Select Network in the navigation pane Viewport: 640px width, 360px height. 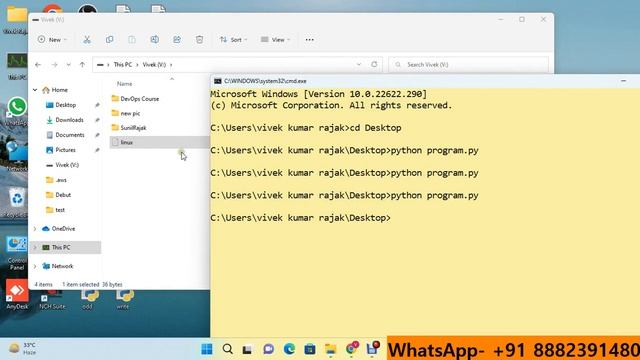click(x=62, y=266)
